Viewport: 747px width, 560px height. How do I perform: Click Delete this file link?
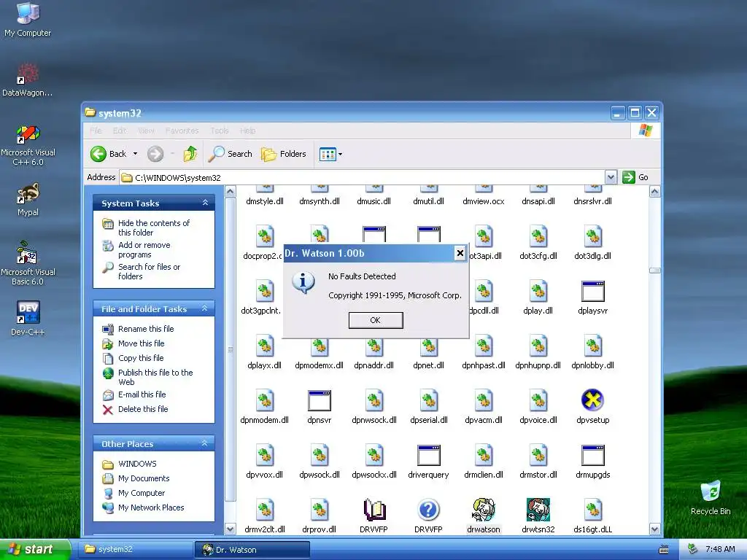coord(143,409)
